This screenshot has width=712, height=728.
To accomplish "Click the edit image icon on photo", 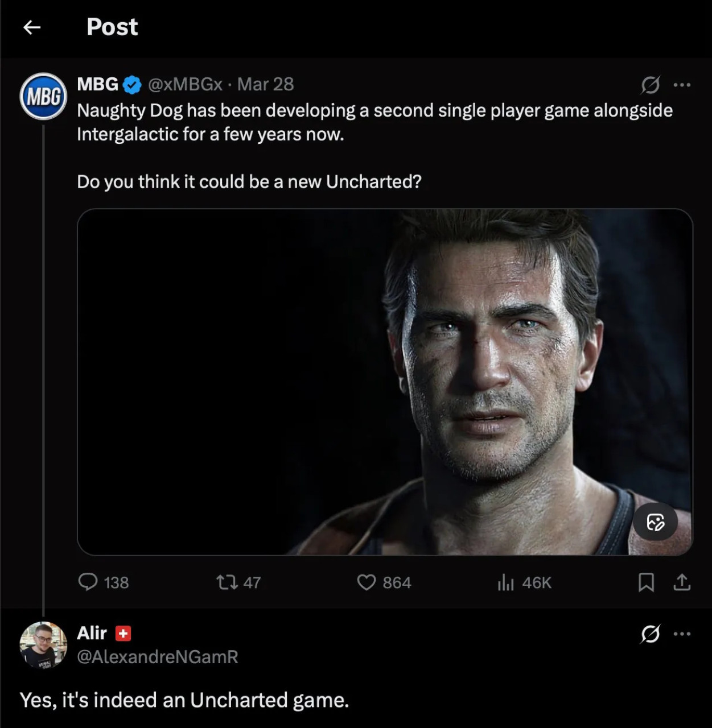I will point(655,522).
